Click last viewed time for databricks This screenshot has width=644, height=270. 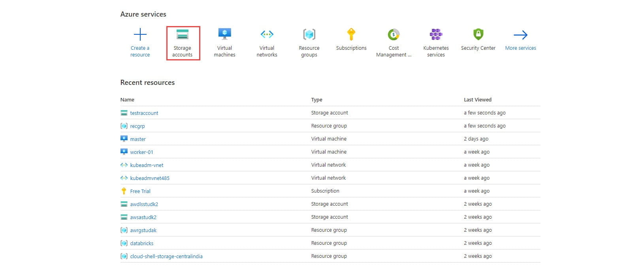coord(478,243)
